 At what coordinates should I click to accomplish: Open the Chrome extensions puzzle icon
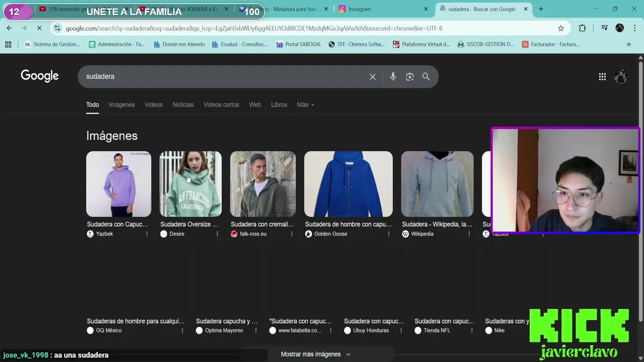(x=582, y=28)
